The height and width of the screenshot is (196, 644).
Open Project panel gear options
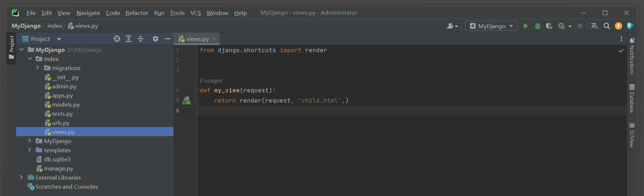[x=156, y=39]
